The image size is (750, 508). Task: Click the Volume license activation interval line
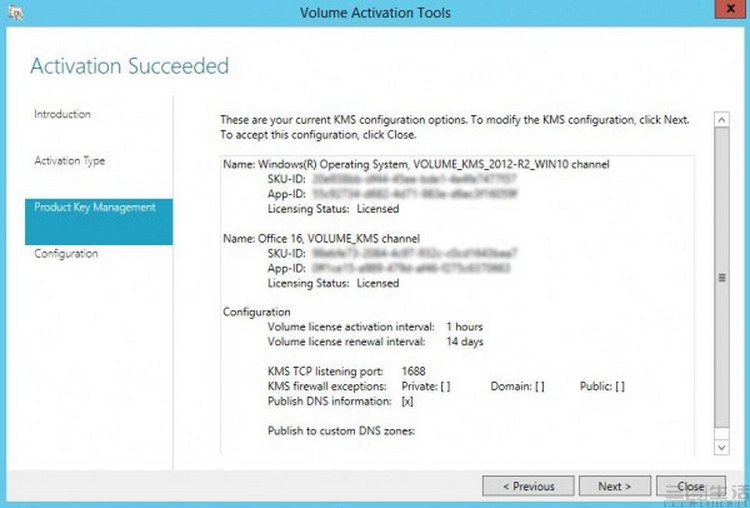pyautogui.click(x=375, y=327)
